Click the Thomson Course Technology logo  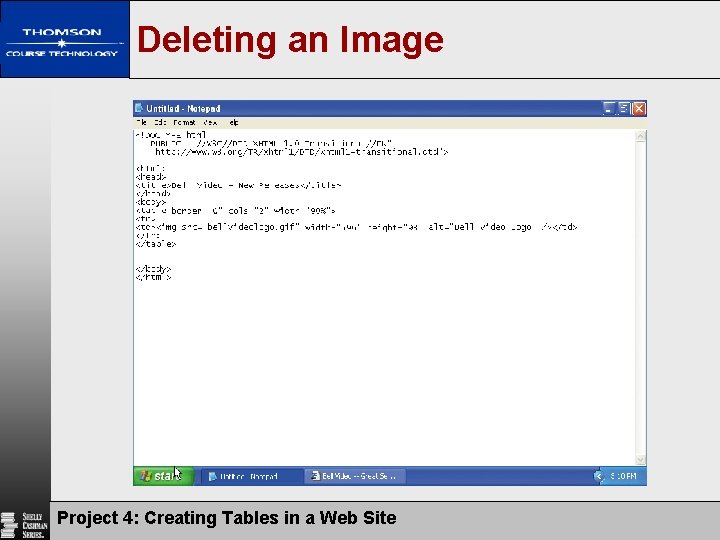(x=65, y=39)
